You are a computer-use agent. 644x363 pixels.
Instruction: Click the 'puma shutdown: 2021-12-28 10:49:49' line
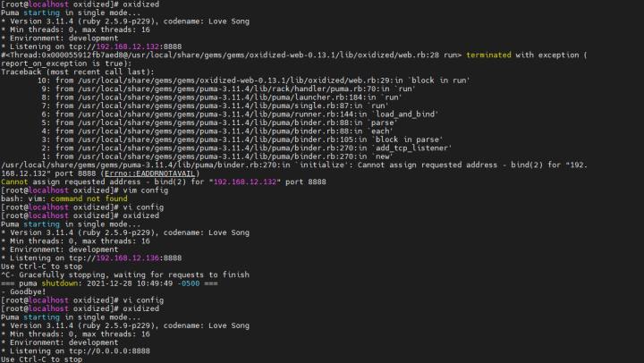point(109,283)
